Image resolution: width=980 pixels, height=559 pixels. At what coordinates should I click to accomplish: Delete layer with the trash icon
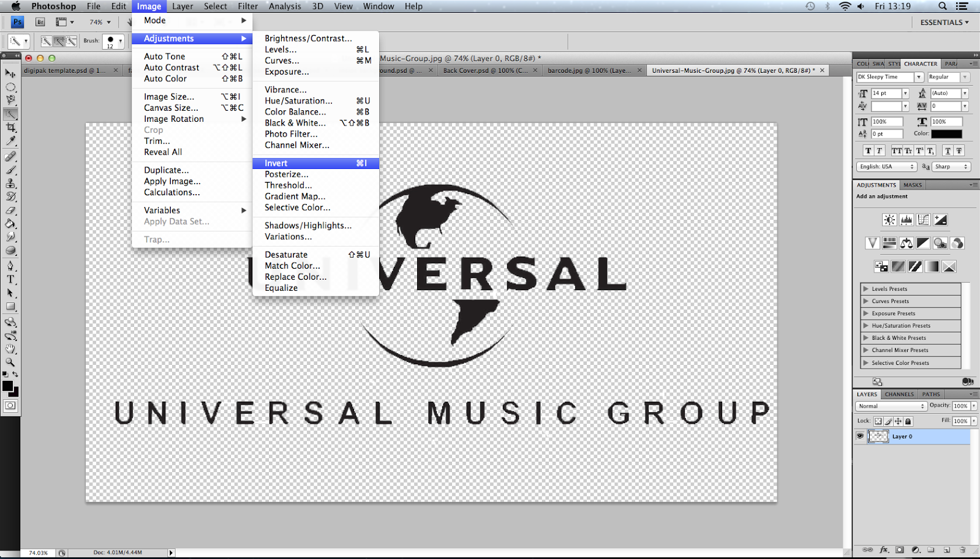(x=962, y=550)
